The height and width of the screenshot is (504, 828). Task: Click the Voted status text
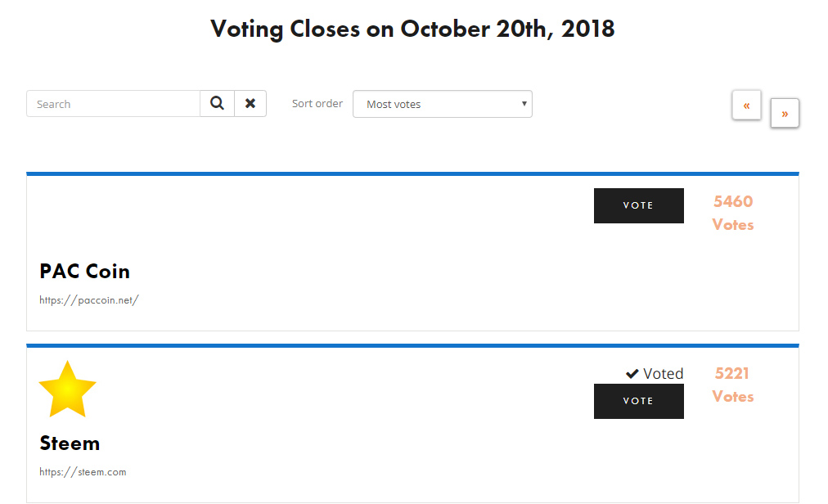tap(664, 374)
